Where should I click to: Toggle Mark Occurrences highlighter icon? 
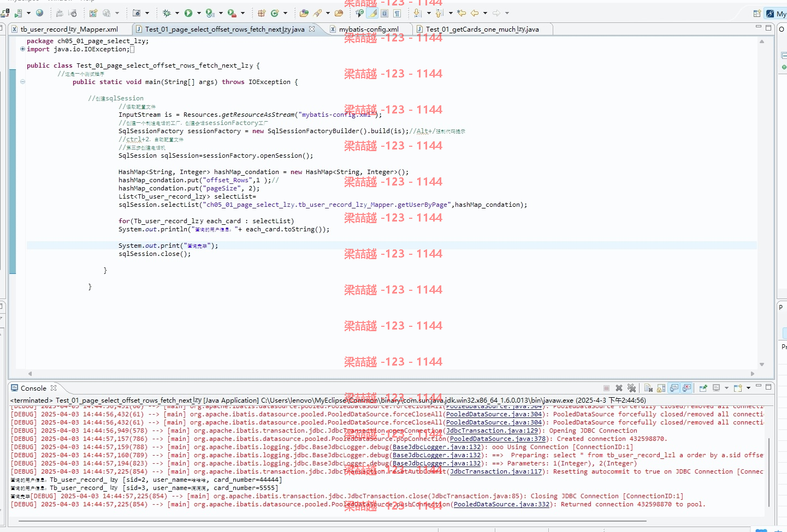click(372, 13)
